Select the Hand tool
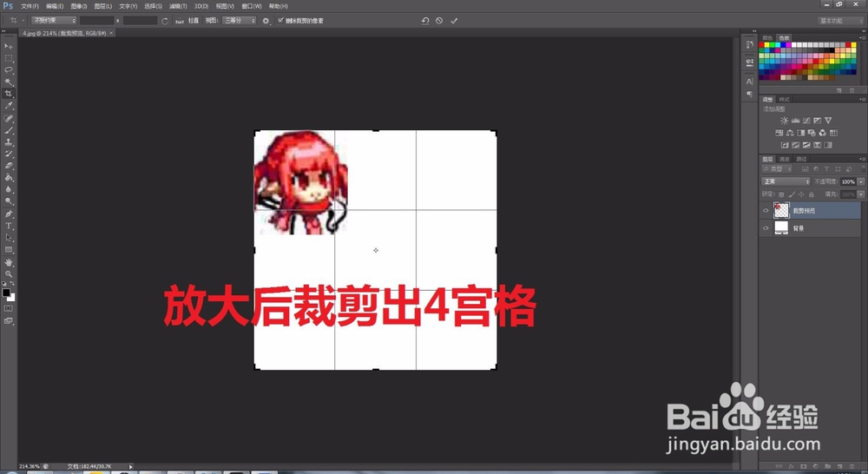The width and height of the screenshot is (868, 474). [x=9, y=262]
